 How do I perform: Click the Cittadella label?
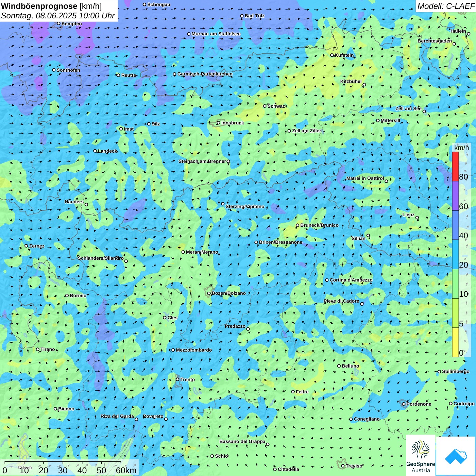tap(288, 469)
